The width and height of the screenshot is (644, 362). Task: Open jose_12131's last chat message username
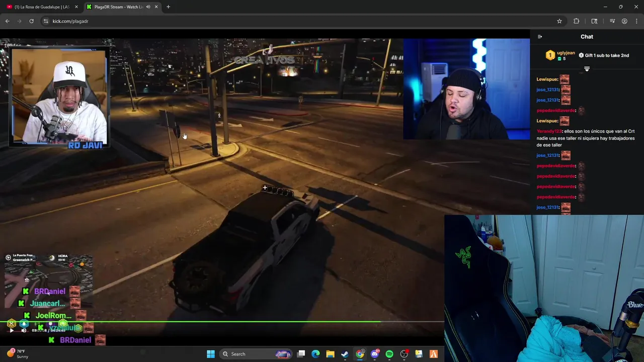click(548, 207)
